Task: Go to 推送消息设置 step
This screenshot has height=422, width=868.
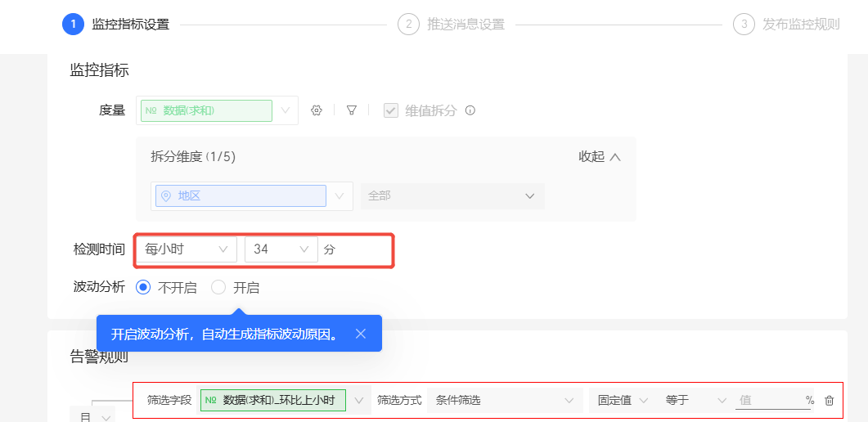Action: pos(465,24)
